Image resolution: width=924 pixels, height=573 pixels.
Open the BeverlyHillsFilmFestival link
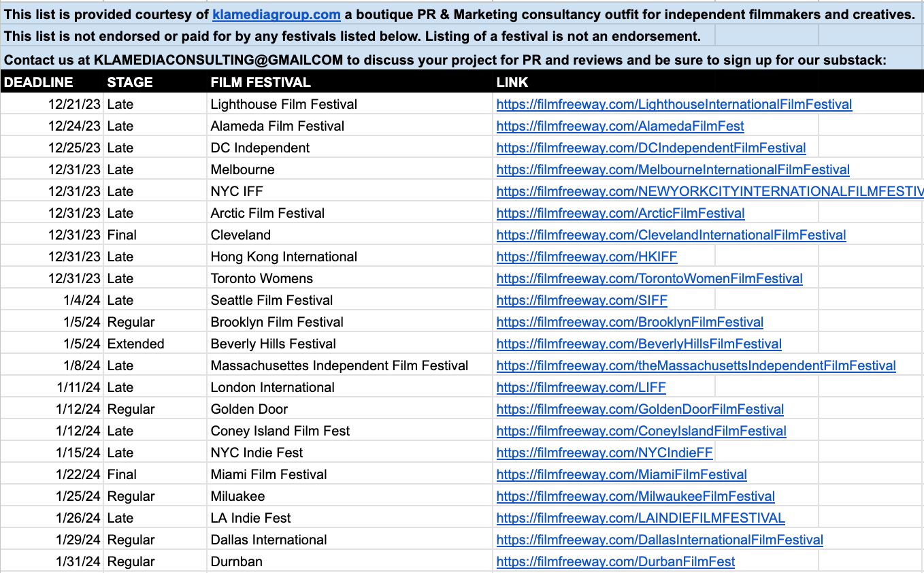coord(639,344)
